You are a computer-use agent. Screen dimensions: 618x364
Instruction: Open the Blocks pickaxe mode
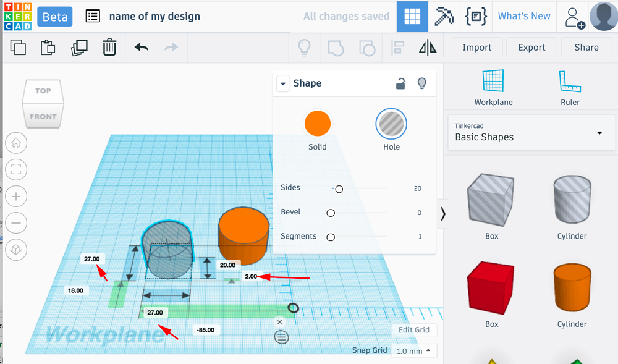pos(444,17)
